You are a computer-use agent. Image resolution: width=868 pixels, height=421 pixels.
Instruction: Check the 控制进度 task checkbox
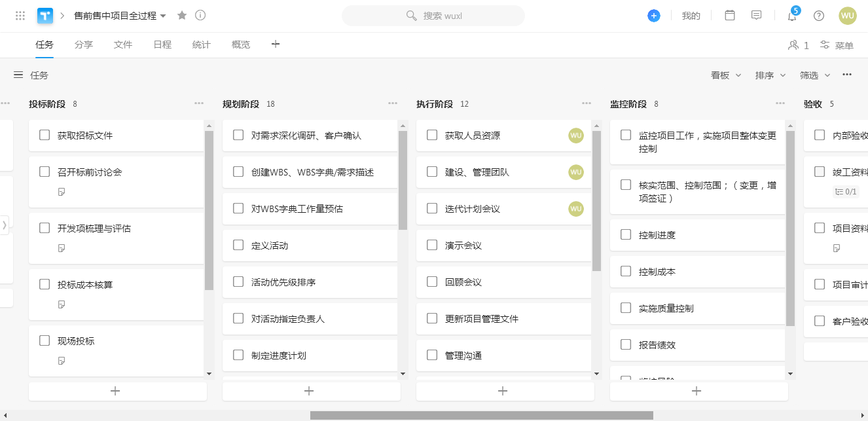pos(626,234)
